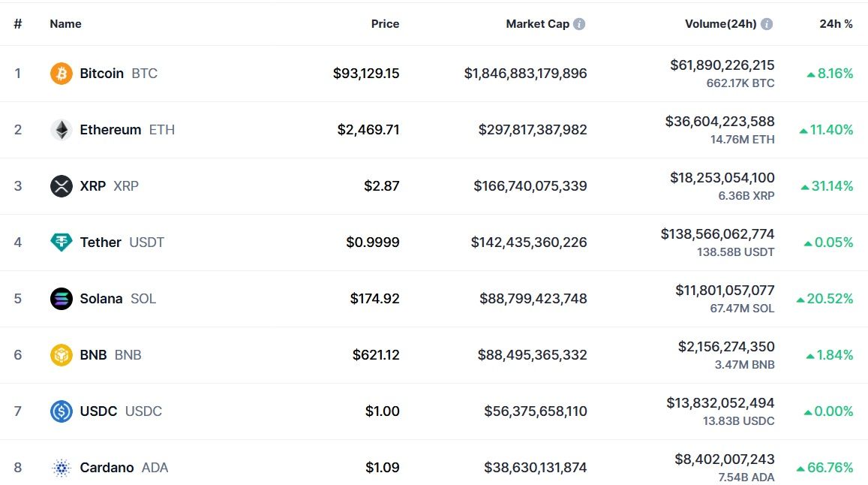Viewport: 868px width, 485px height.
Task: Sort by the Name column header
Action: [65, 24]
